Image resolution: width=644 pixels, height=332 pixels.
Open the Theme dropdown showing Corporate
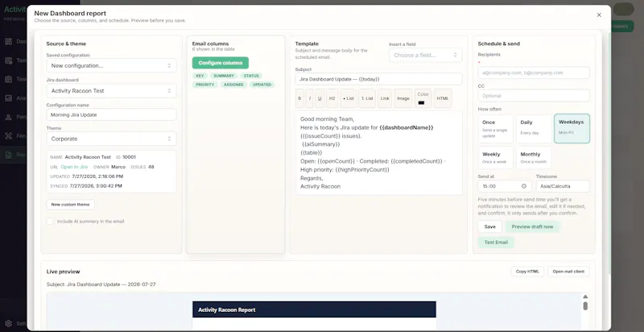tap(111, 139)
